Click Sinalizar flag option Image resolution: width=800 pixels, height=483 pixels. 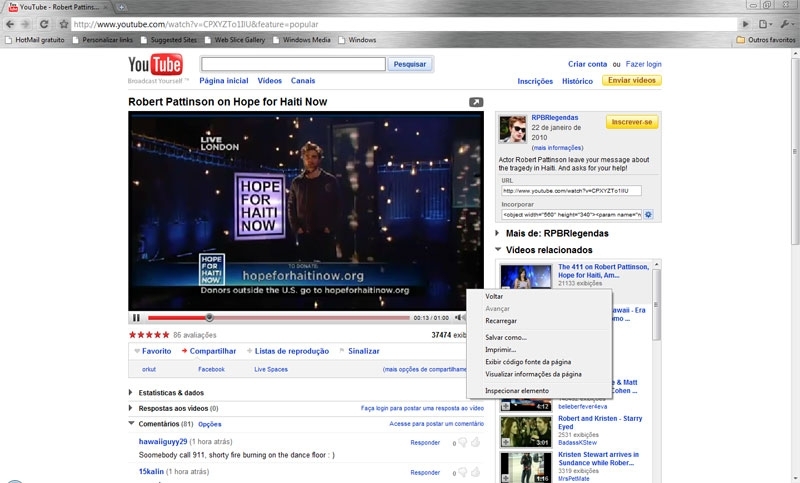[360, 351]
